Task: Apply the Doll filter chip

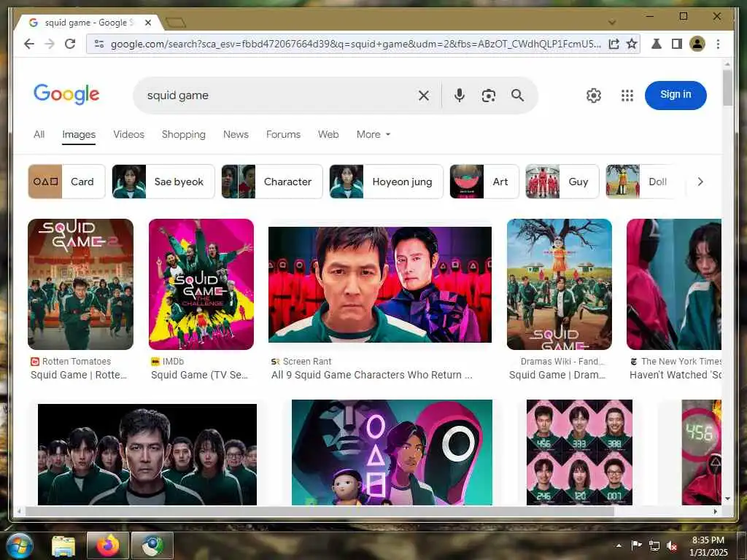Action: [x=641, y=182]
